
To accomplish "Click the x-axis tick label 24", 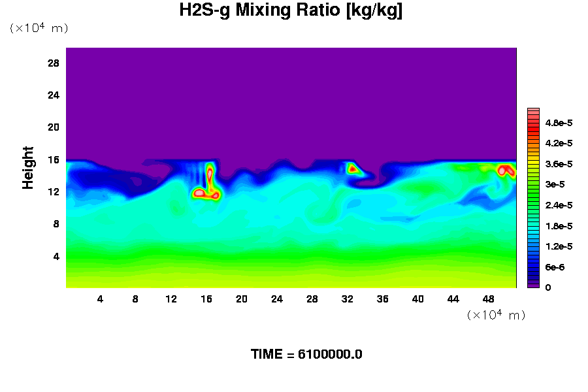I will tap(276, 299).
